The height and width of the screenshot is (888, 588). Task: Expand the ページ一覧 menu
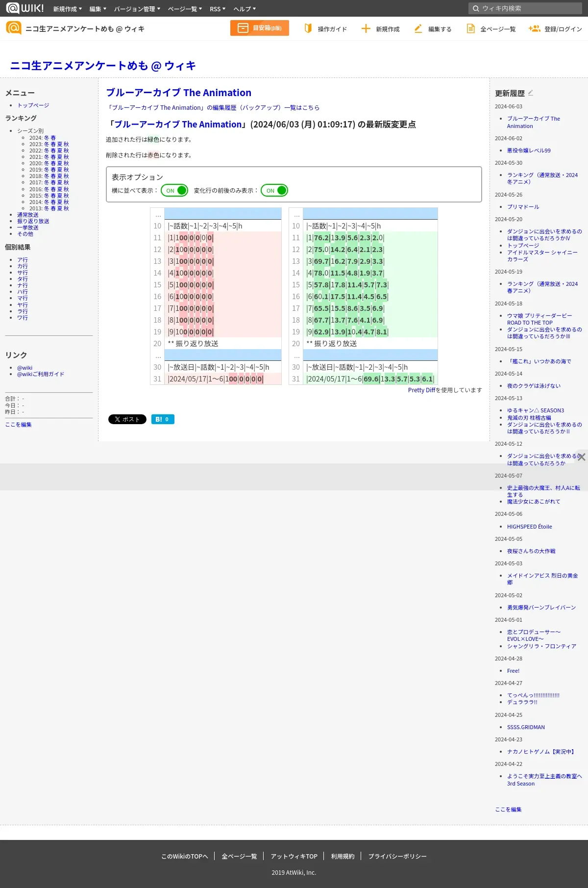point(185,9)
